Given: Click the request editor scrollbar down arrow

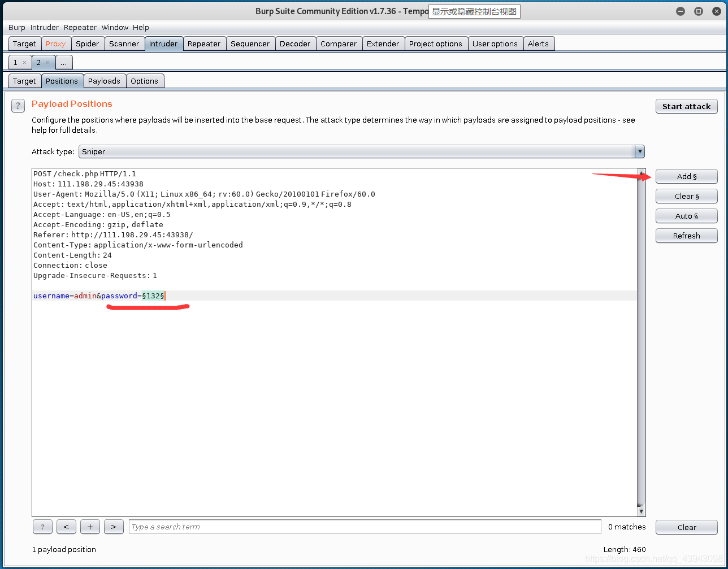Looking at the screenshot, I should click(x=641, y=511).
